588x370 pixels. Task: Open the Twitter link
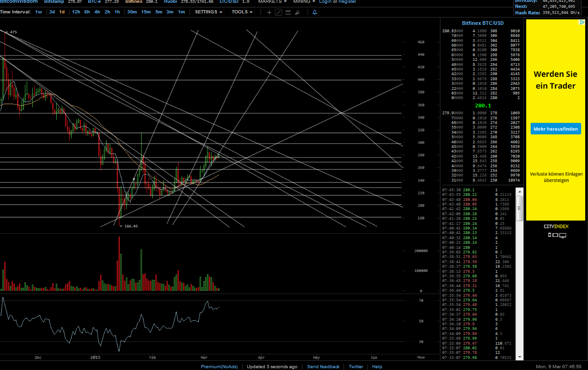pos(356,367)
